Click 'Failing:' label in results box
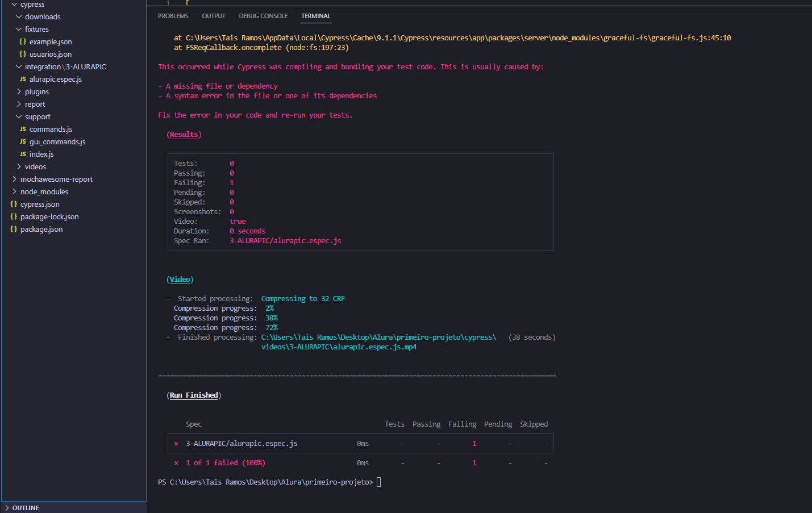The height and width of the screenshot is (513, 812). 190,183
